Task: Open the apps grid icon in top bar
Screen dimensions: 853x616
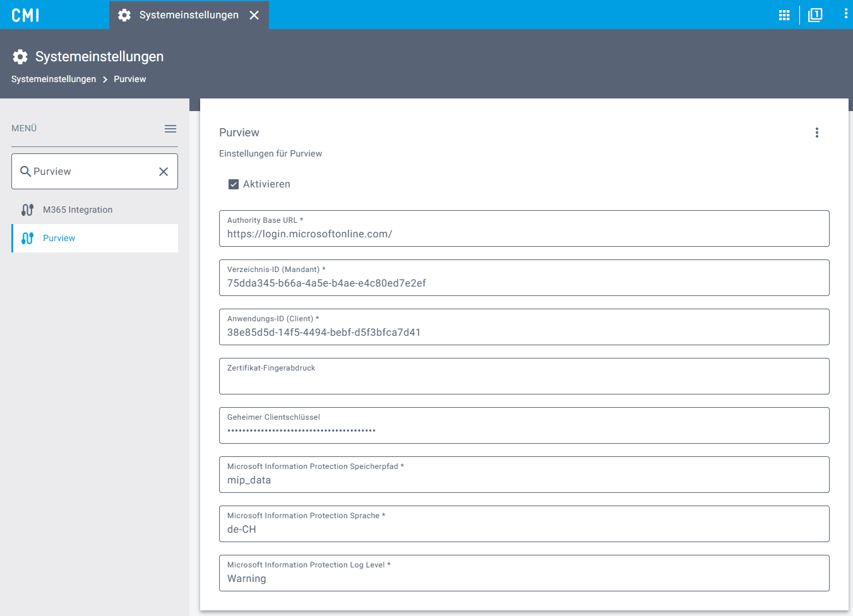Action: click(784, 15)
